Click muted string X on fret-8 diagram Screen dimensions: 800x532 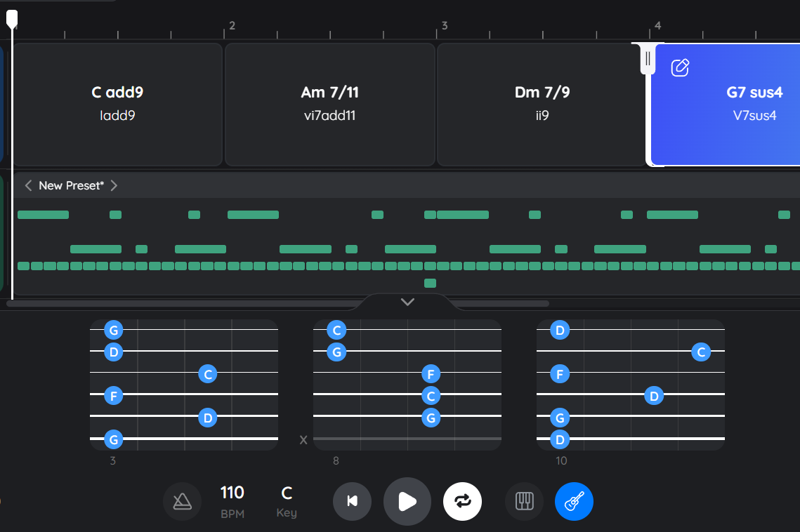click(303, 439)
